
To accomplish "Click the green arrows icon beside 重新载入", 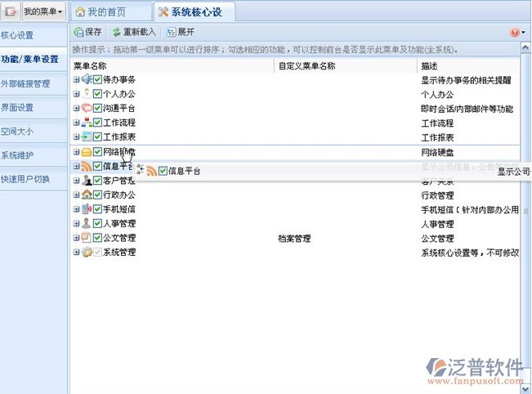I will [x=117, y=32].
